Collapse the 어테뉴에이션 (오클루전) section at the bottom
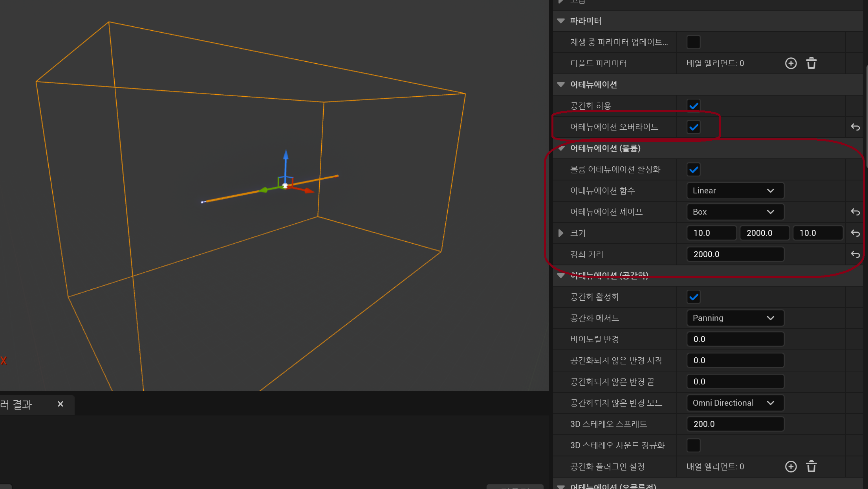Screen dimensions: 868x489 tap(561, 487)
